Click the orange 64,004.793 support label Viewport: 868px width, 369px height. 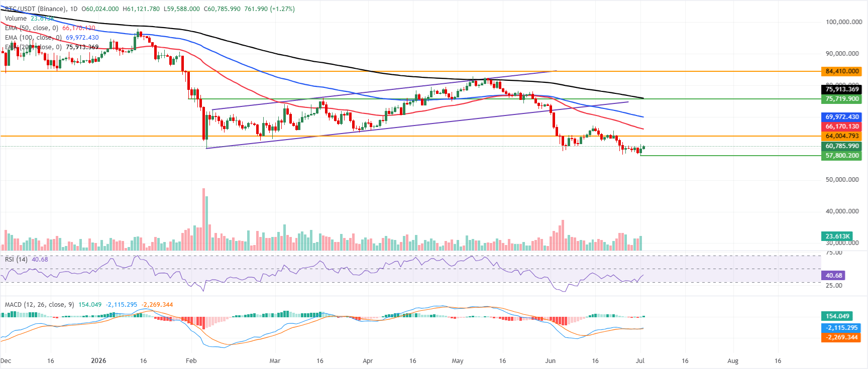coord(842,136)
